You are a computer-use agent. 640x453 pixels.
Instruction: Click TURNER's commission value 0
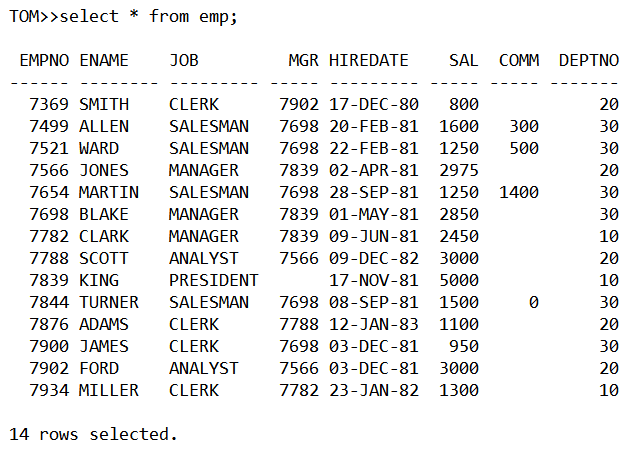click(x=534, y=302)
